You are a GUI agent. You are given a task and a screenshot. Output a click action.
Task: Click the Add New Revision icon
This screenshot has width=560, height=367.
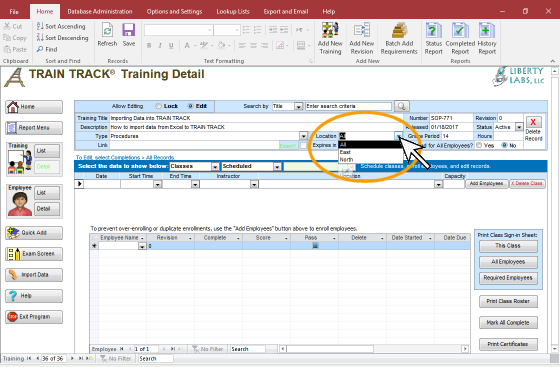click(x=361, y=38)
